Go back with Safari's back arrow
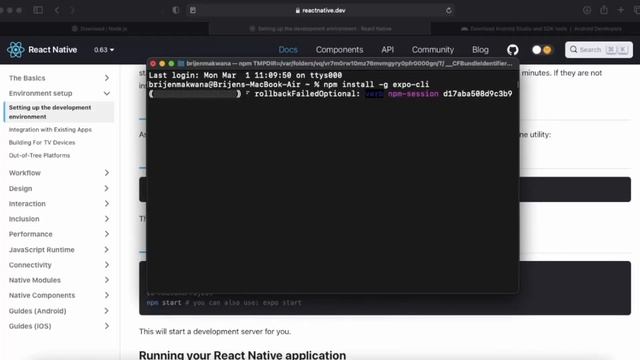Viewport: 640px width, 360px height. tap(57, 10)
